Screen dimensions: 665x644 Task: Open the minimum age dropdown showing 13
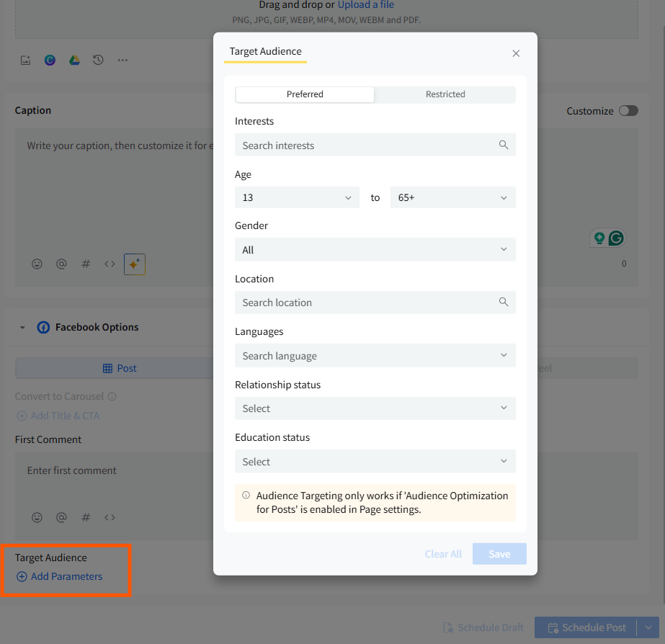click(x=297, y=197)
